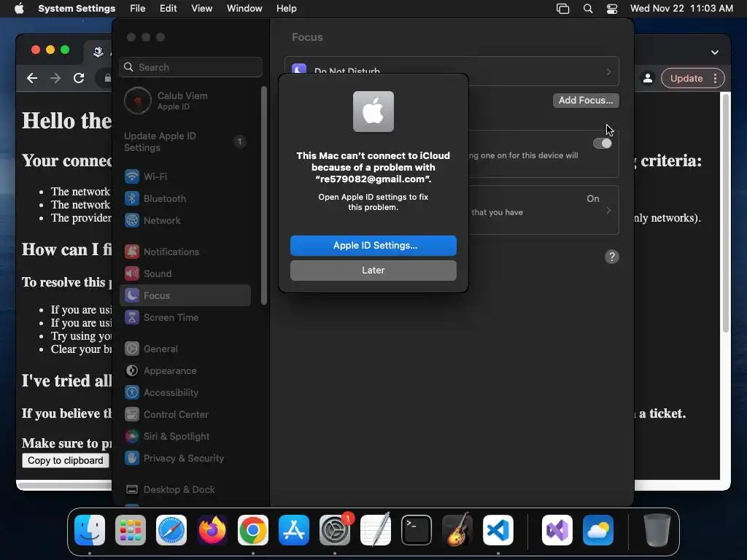The image size is (747, 560).
Task: Reload the page in Chrome
Action: click(79, 78)
